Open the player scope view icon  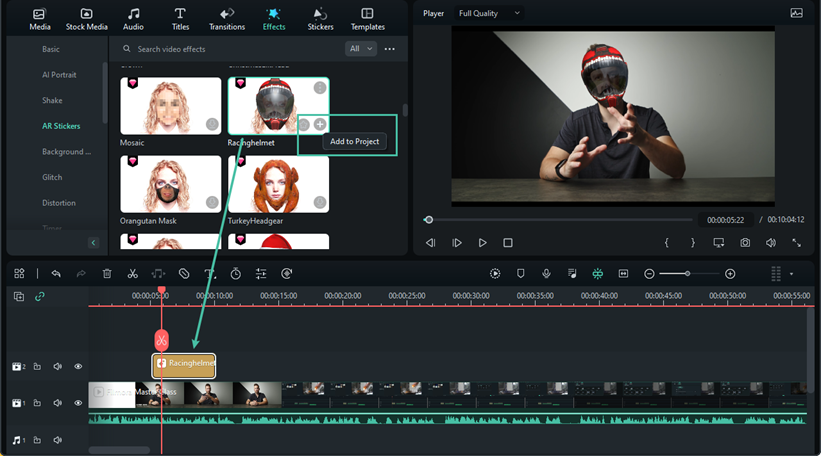point(796,13)
